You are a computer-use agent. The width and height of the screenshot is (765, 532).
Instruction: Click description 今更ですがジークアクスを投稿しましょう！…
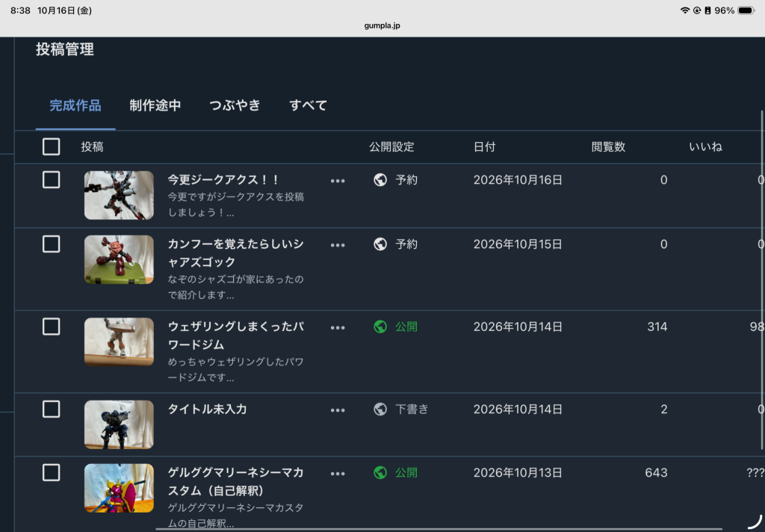(x=235, y=205)
